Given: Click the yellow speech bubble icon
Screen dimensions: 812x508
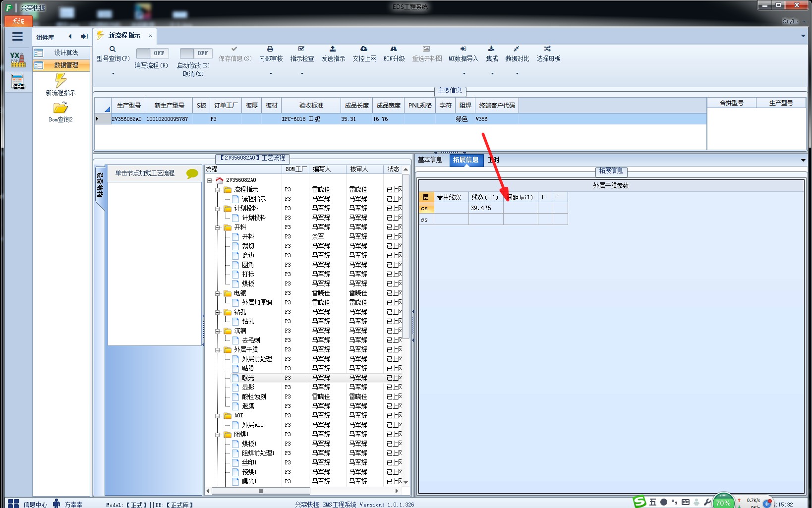Looking at the screenshot, I should click(192, 173).
